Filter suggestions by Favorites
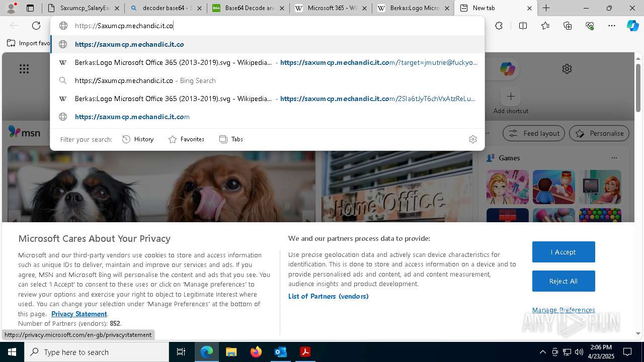Screen dimensions: 644x362 [186, 139]
